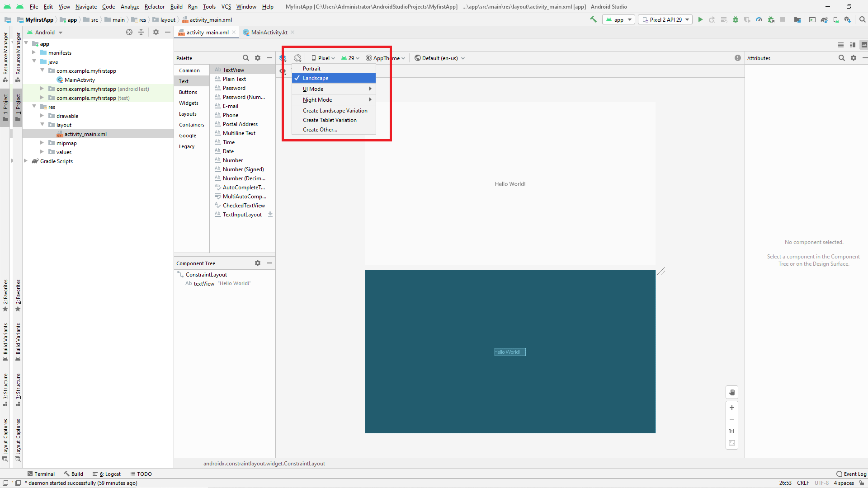Viewport: 868px width, 488px height.
Task: Click the Debug app bug icon
Action: [x=736, y=19]
